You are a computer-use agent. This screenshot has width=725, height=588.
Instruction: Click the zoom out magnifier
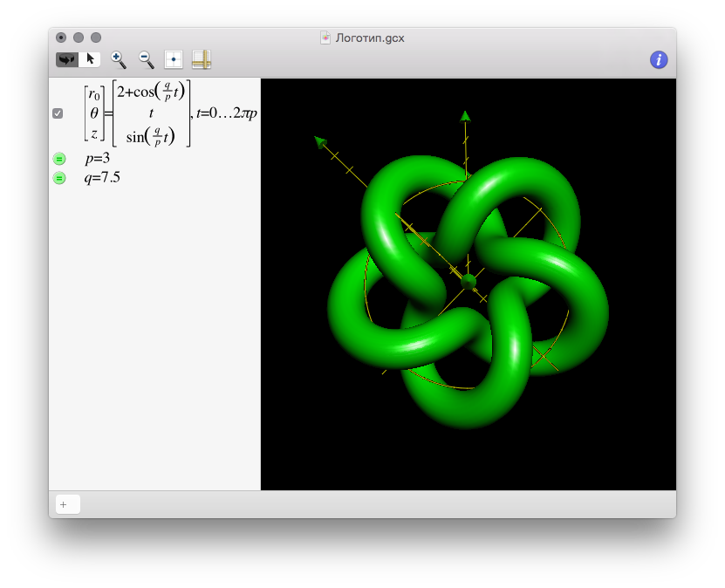pyautogui.click(x=146, y=59)
